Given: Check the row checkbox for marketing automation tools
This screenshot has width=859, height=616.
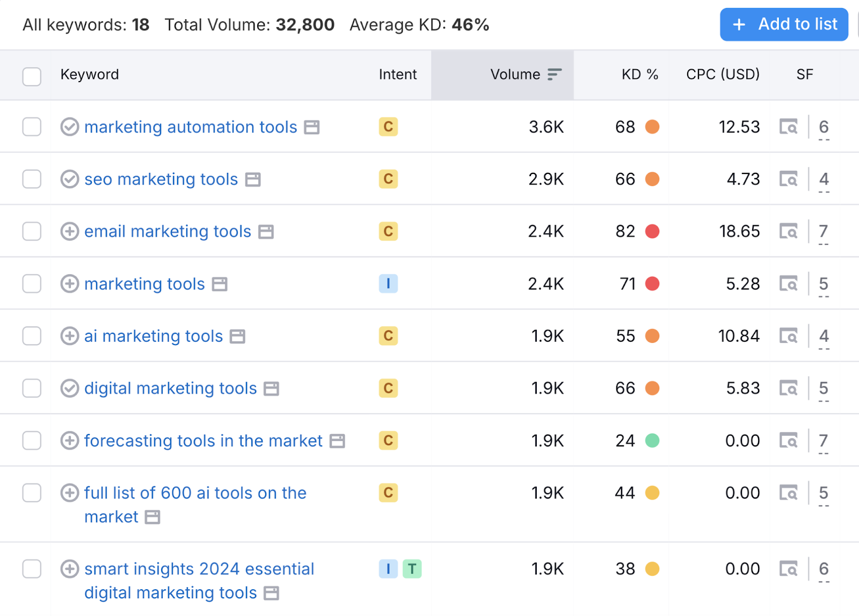Looking at the screenshot, I should [x=32, y=127].
